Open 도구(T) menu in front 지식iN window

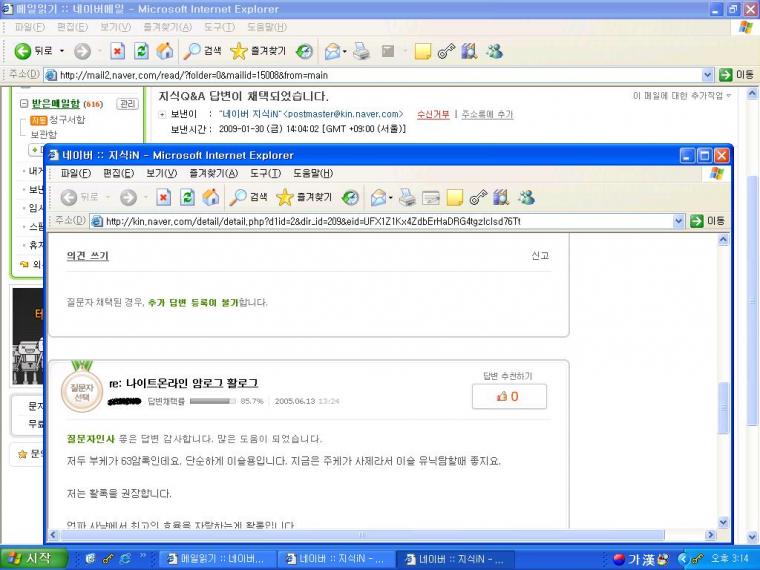[265, 174]
